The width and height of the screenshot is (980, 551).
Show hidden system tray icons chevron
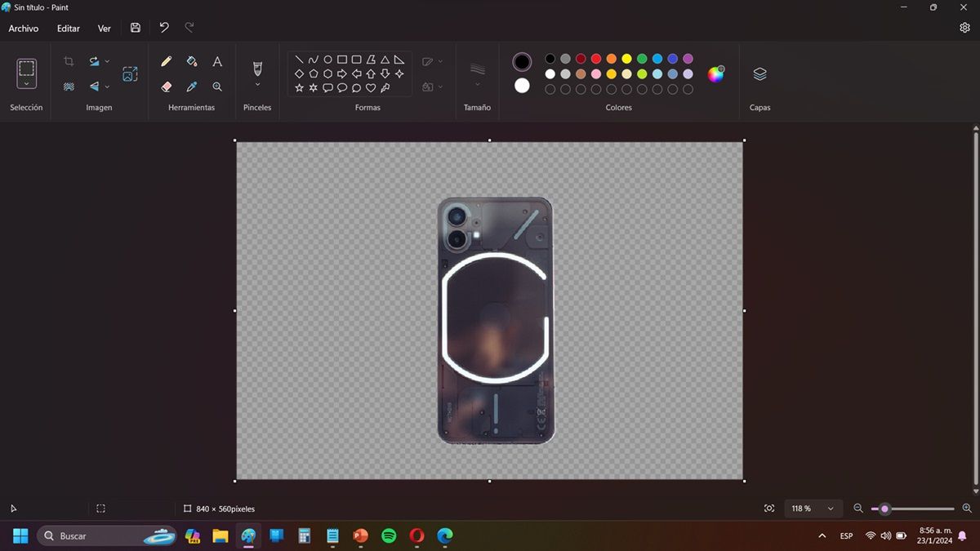(822, 536)
